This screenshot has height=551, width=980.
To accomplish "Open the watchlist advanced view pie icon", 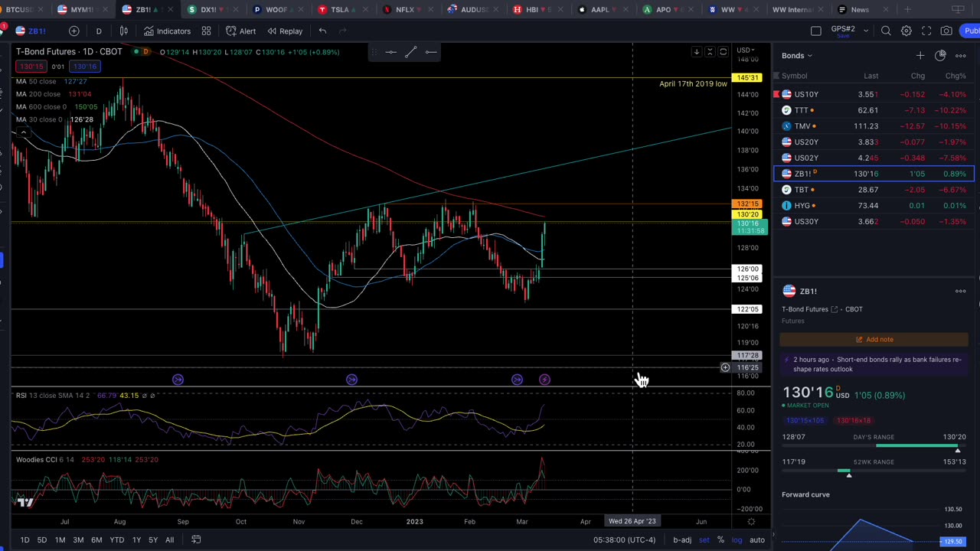I will 940,55.
